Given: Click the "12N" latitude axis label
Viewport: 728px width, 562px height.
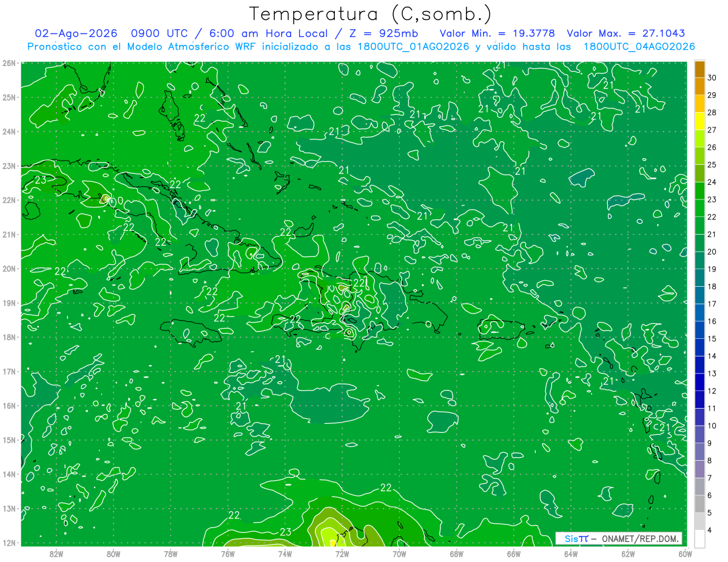Looking at the screenshot, I should point(9,543).
